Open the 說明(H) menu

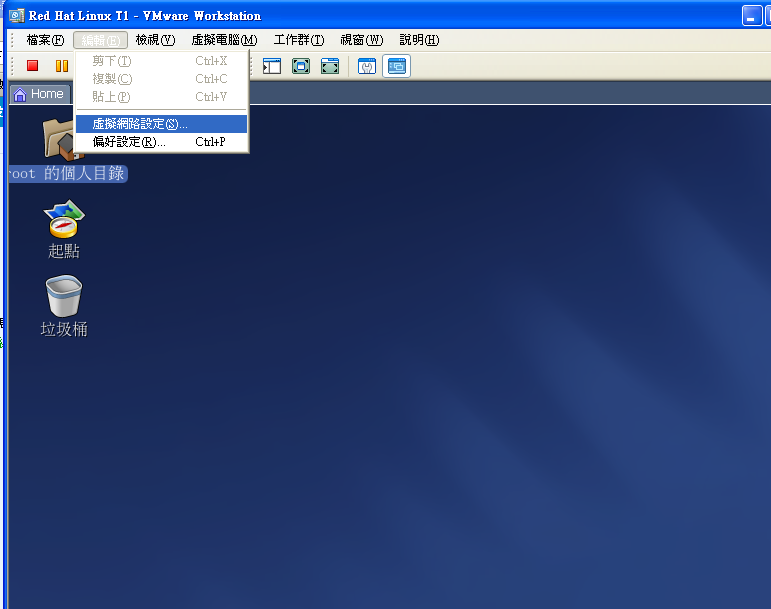click(x=419, y=40)
